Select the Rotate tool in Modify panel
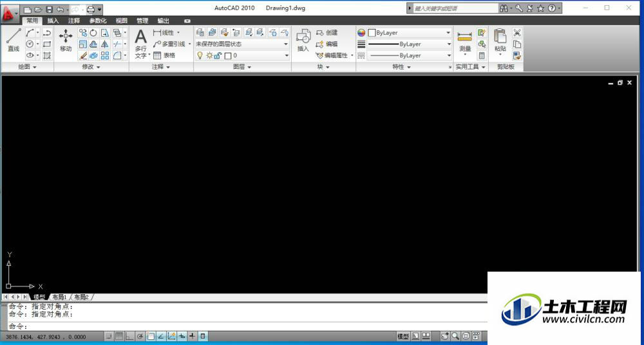The width and height of the screenshot is (644, 345). (93, 32)
